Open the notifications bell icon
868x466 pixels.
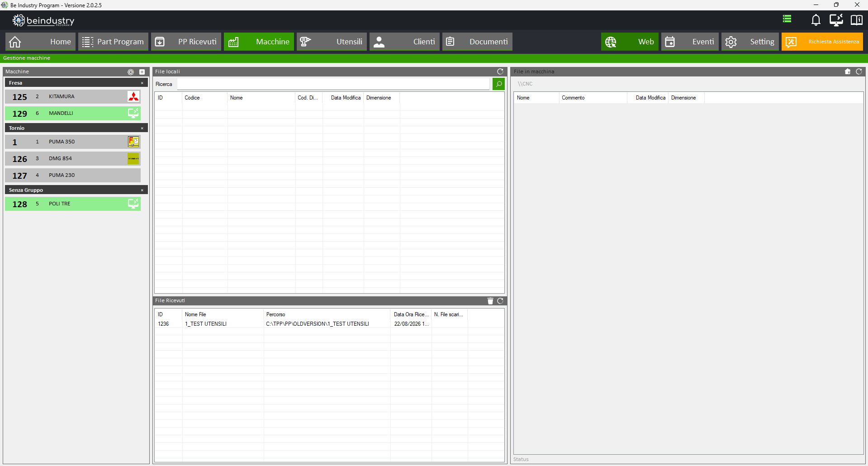(x=816, y=20)
